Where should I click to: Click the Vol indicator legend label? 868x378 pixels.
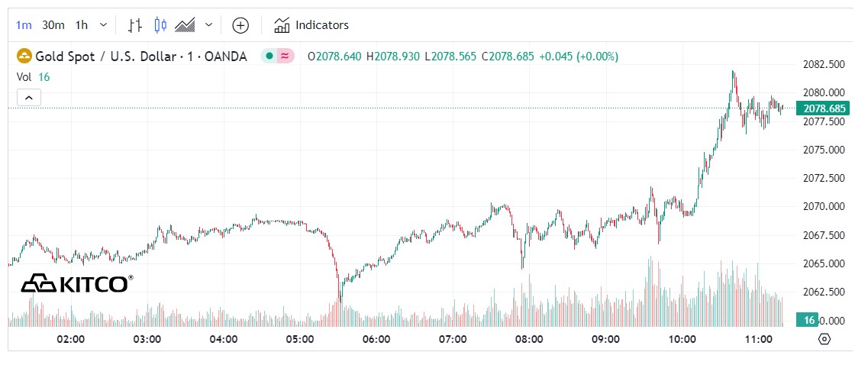click(x=24, y=76)
